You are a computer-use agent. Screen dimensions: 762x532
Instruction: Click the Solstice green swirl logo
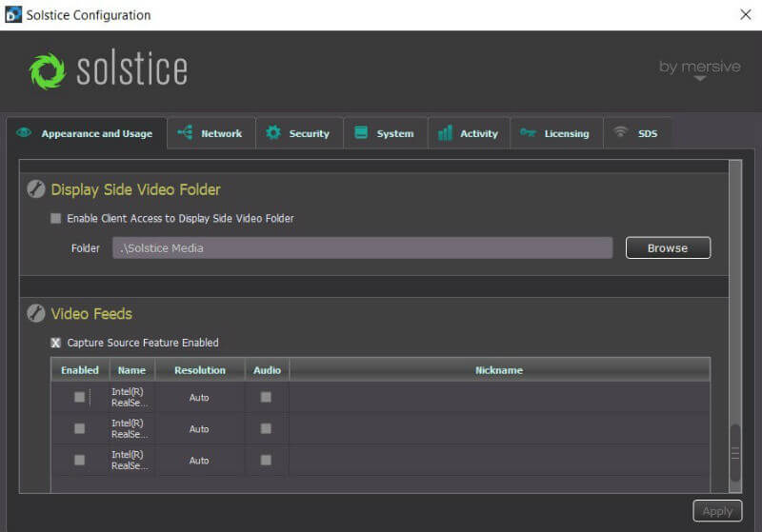tap(47, 70)
